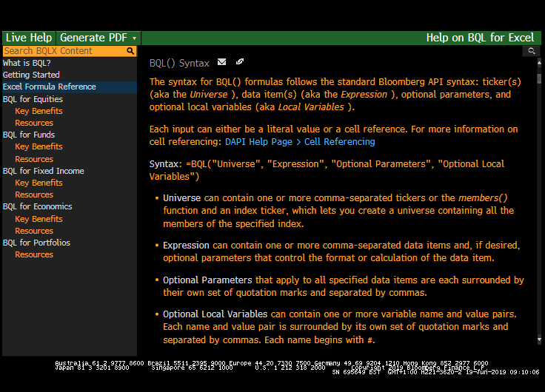Open Getting Started topic
Viewport: 545px width, 392px height.
[x=31, y=75]
